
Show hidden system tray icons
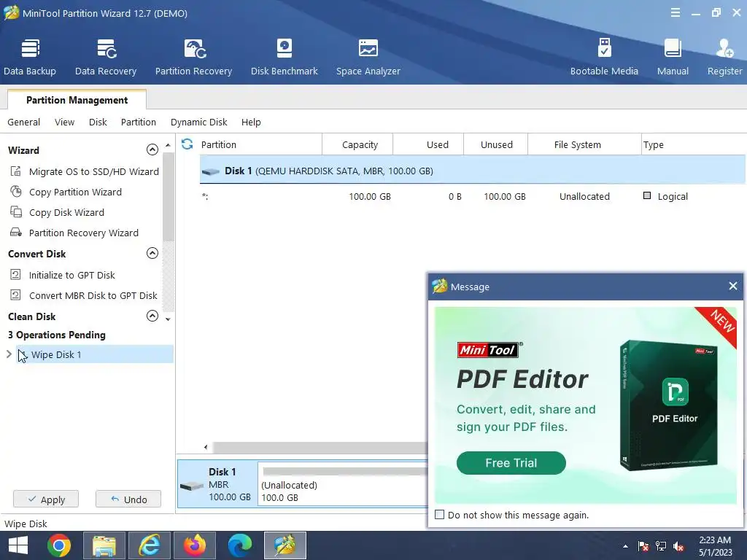(625, 547)
